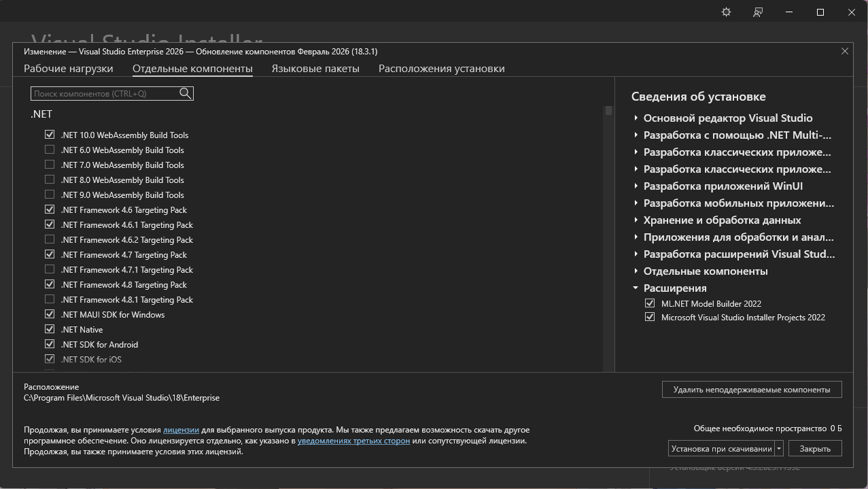The image size is (868, 489).
Task: Uncheck .NET 10.0 WebAssembly Build Tools
Action: (x=50, y=135)
